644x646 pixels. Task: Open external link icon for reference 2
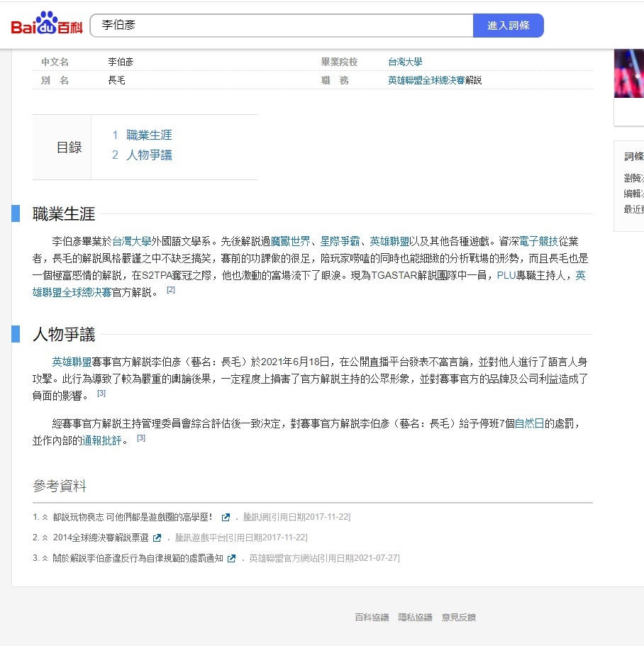pos(157,538)
